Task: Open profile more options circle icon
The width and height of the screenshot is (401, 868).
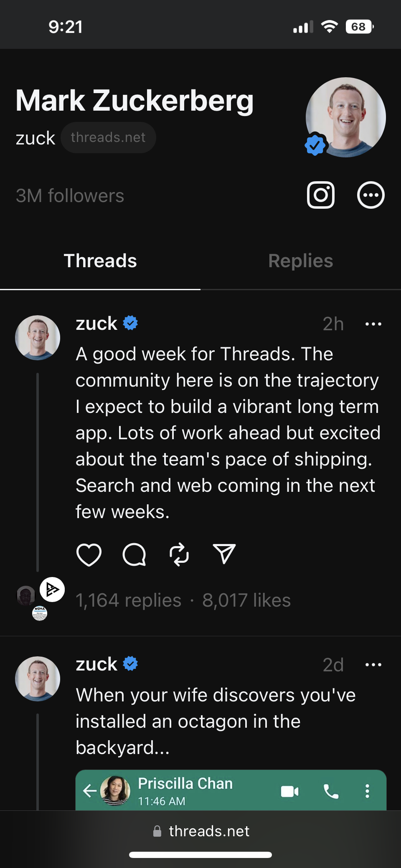Action: coord(371,195)
